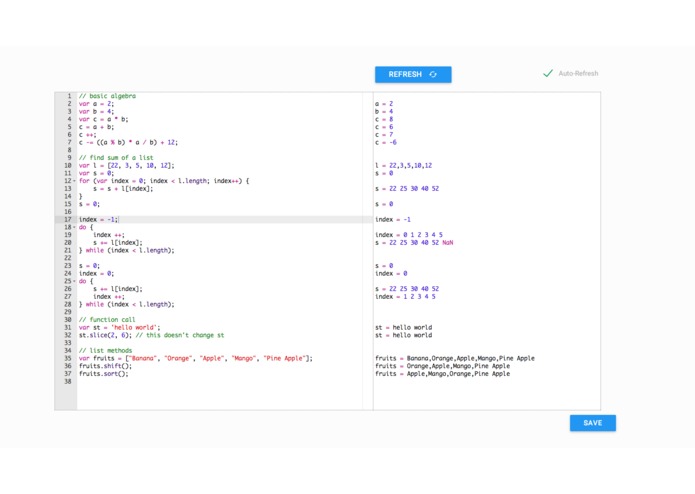Viewport: 695px width, 494px height.
Task: Click output 'fruits = Apple,Mango,Orange,Pine Apple'
Action: click(x=442, y=374)
